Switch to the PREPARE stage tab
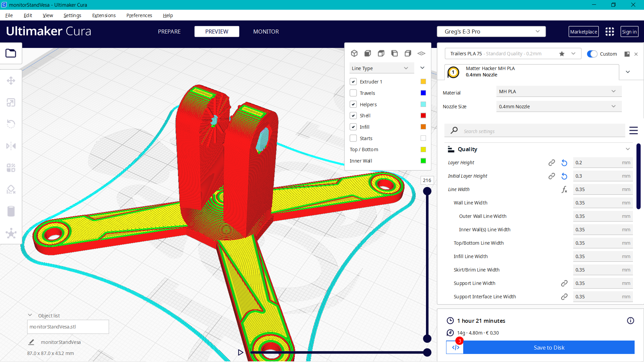The height and width of the screenshot is (362, 644). (x=169, y=32)
